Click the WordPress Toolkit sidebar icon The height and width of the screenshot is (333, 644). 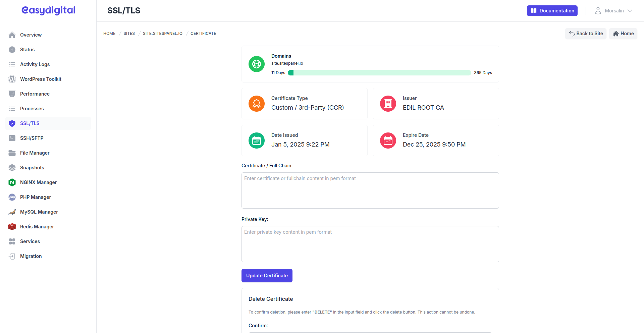(12, 79)
